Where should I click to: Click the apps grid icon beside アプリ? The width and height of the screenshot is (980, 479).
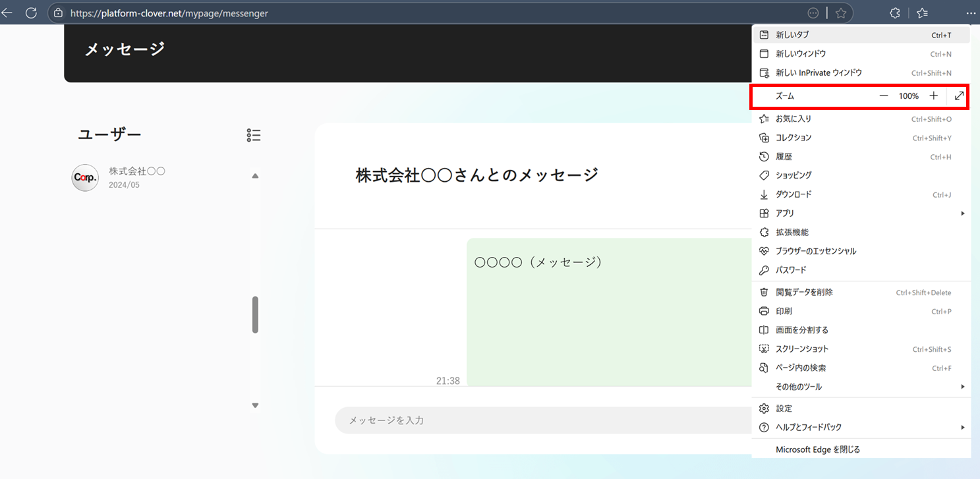pyautogui.click(x=764, y=213)
